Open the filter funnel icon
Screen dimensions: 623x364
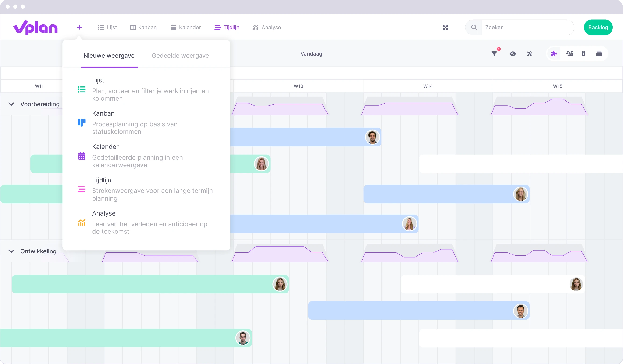(x=494, y=54)
